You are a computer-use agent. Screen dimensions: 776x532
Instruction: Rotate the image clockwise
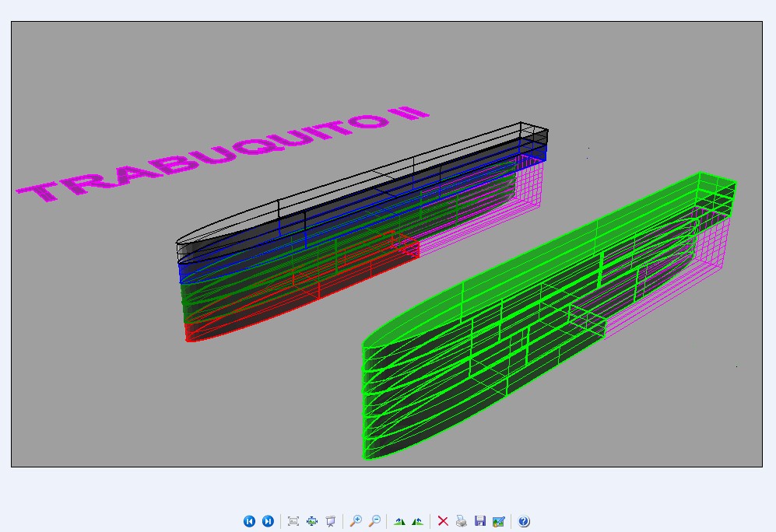[399, 521]
